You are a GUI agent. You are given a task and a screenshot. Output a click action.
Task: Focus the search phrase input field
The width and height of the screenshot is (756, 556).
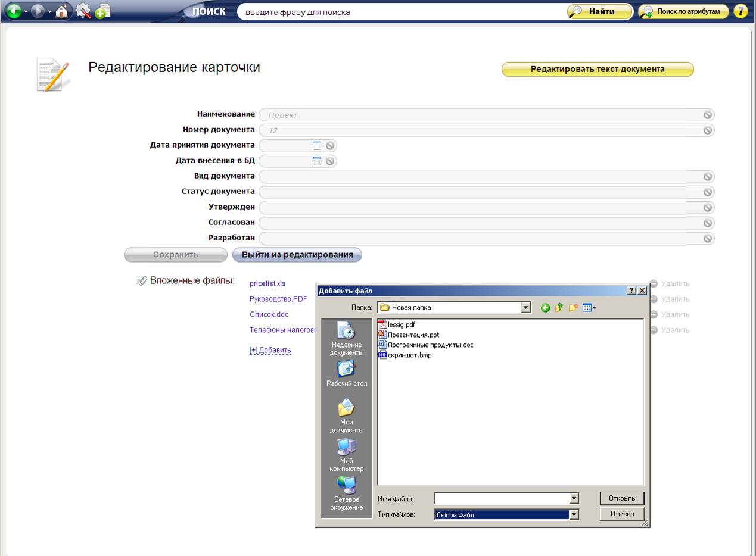tap(399, 12)
